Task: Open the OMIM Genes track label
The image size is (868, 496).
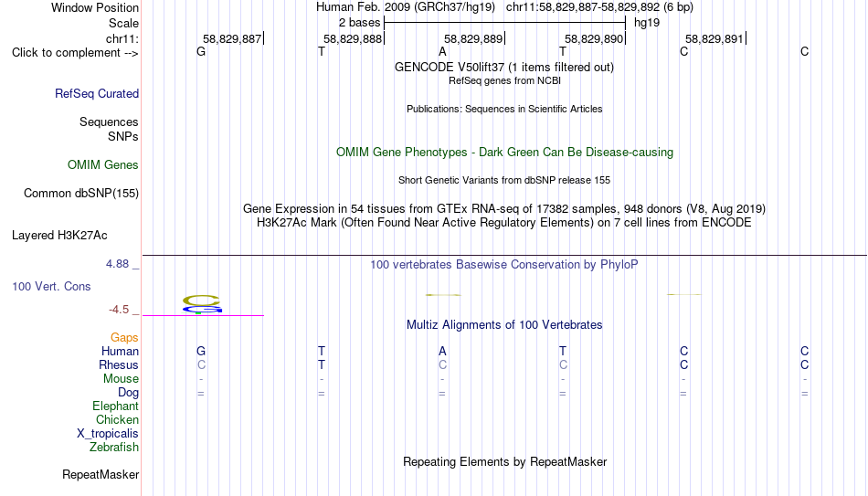Action: click(x=103, y=165)
